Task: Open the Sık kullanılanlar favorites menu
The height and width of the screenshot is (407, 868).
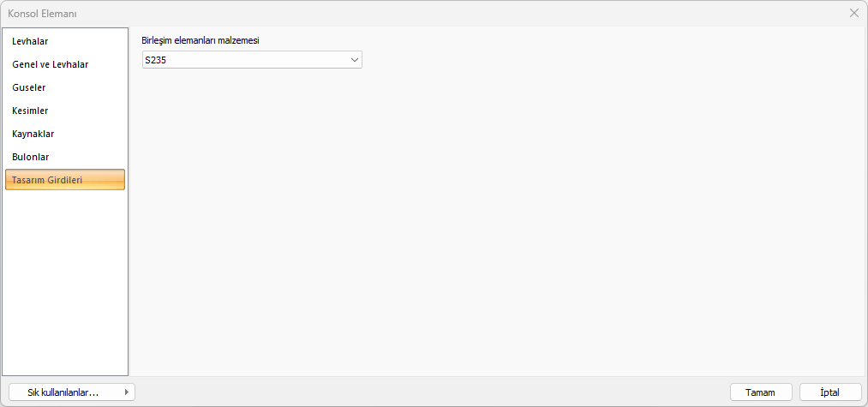Action: (63, 392)
